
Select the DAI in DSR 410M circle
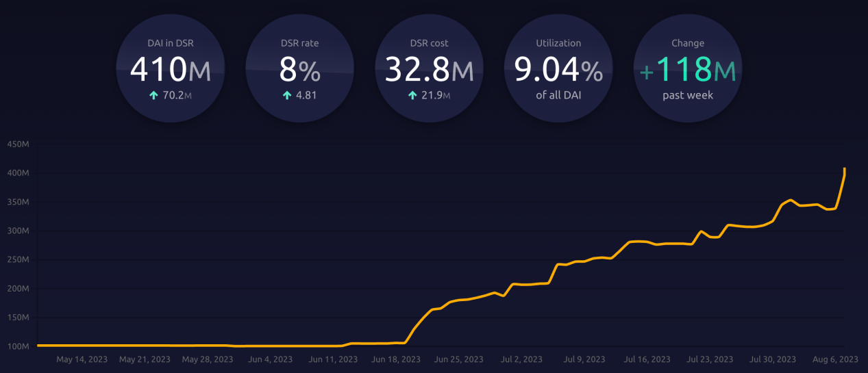(171, 68)
